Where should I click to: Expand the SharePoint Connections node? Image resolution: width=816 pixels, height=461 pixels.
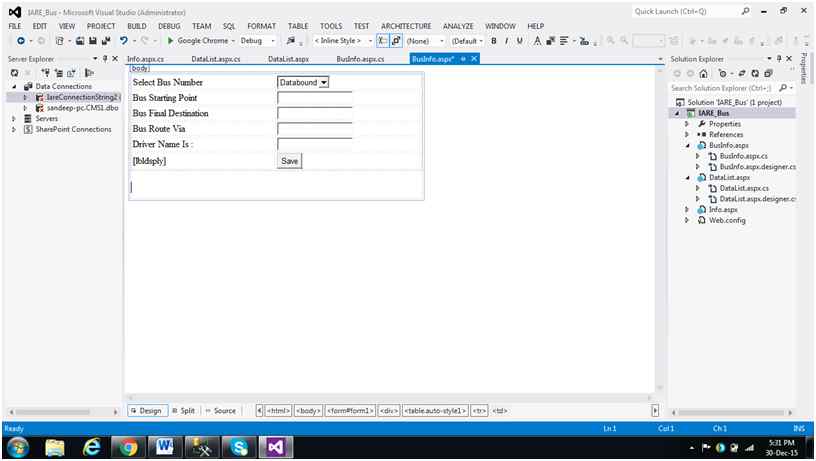pyautogui.click(x=14, y=129)
